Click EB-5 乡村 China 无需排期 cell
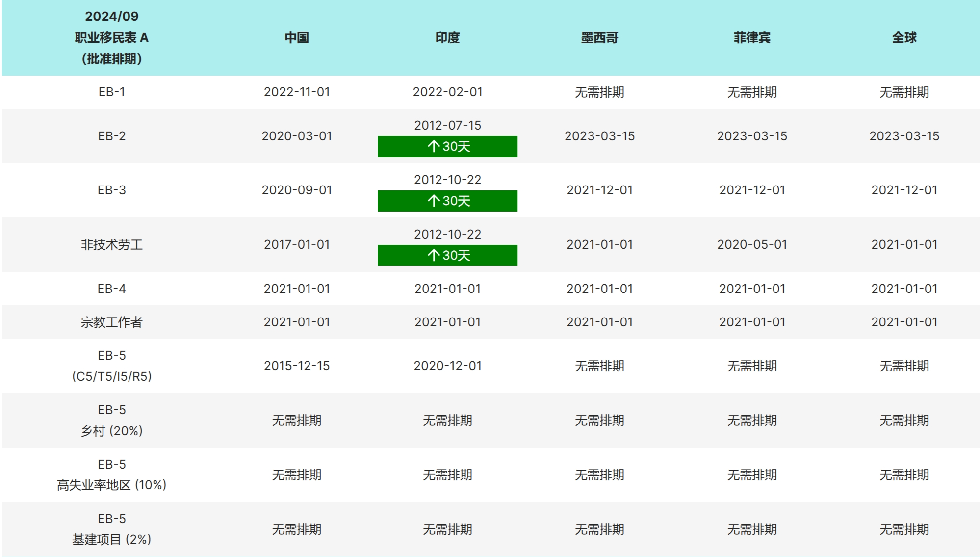The image size is (980, 557). (x=297, y=420)
